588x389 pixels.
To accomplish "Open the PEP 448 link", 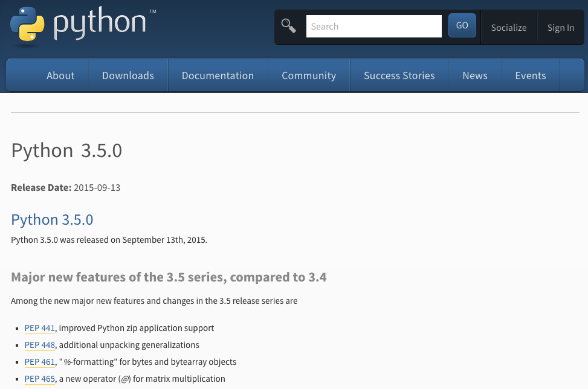I will coord(40,345).
